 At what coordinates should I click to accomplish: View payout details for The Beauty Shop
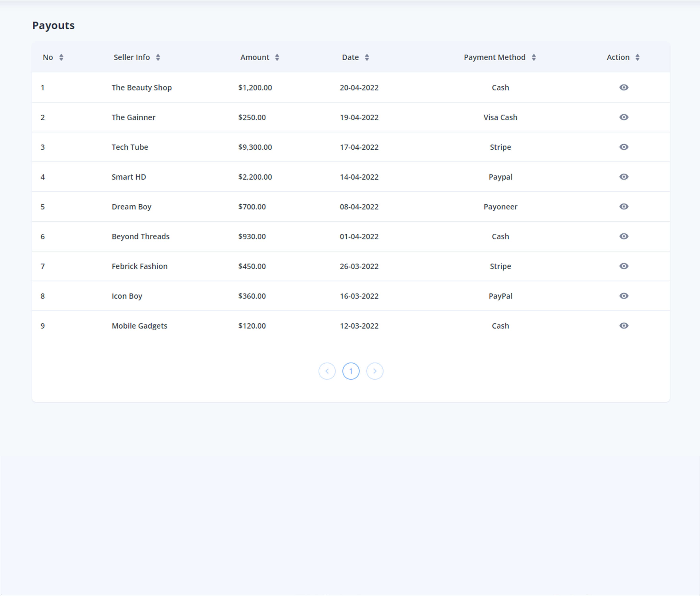pos(624,87)
